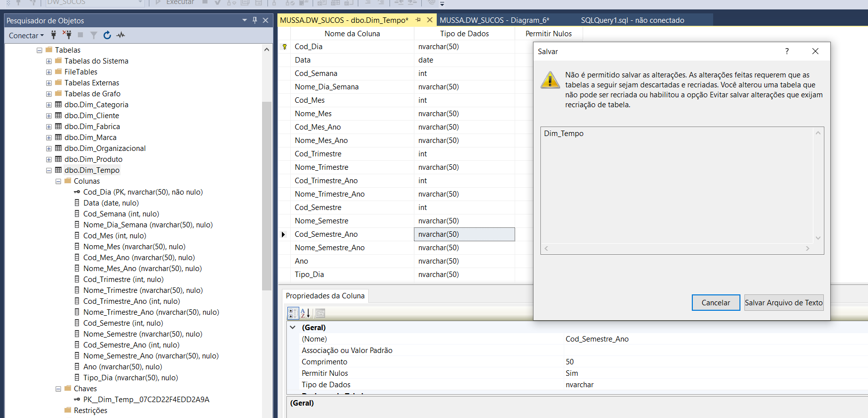Expand the dbo.Dim_Cliente table node

pos(49,116)
